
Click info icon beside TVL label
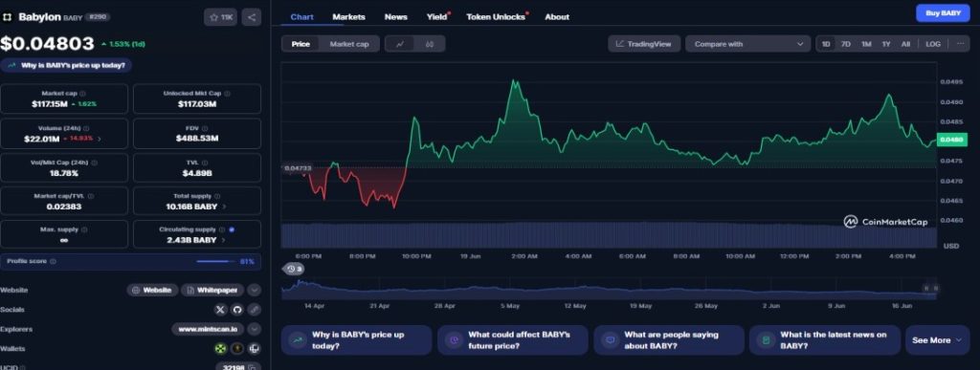click(205, 163)
